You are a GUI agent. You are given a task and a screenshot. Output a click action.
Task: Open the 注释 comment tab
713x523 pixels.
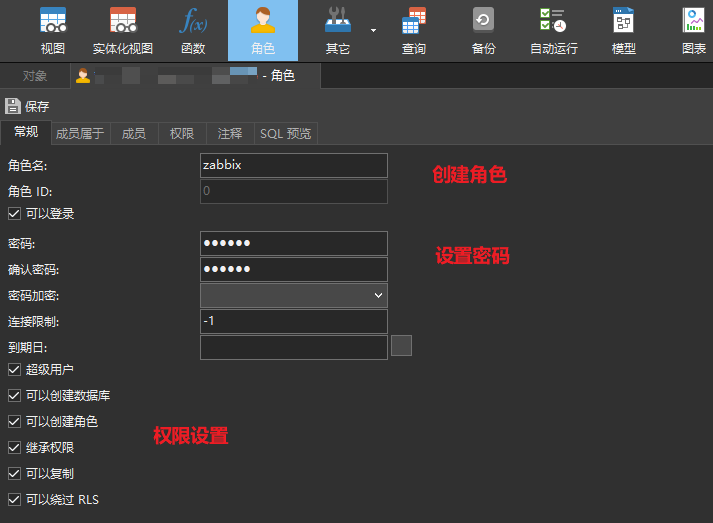(x=230, y=133)
